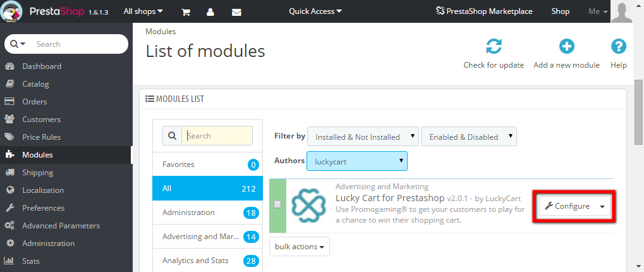The height and width of the screenshot is (272, 644).
Task: Open the PrestaShop Marketplace link
Action: coord(484,11)
